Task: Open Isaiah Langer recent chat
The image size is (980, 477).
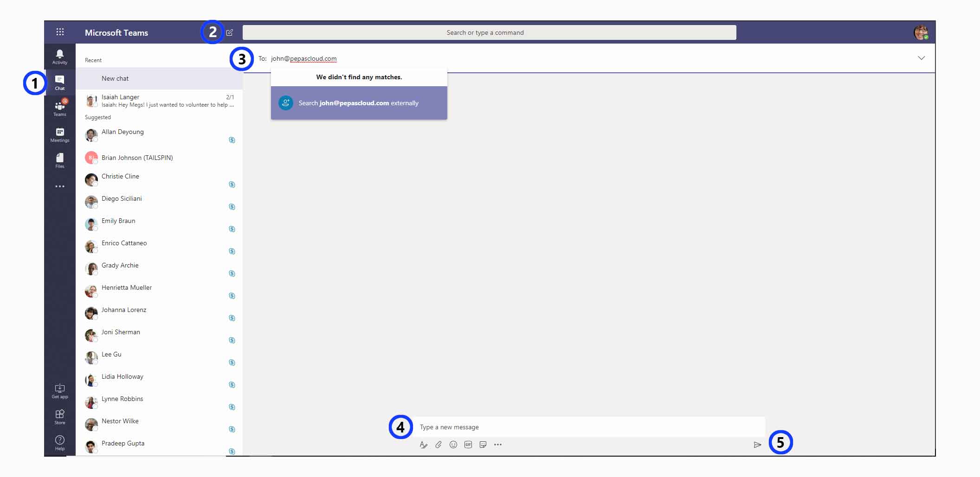Action: [x=159, y=101]
